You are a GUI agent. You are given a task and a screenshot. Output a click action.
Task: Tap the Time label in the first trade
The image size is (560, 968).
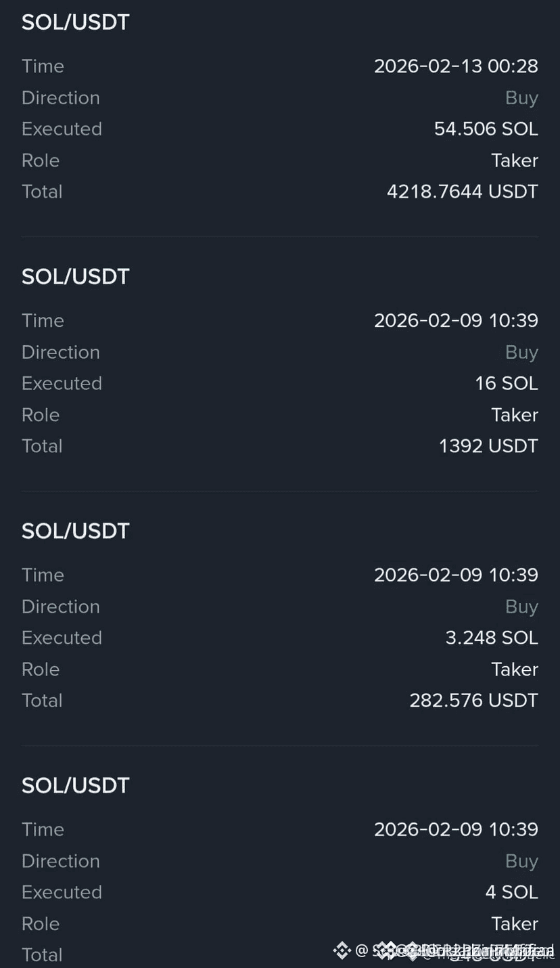pos(43,66)
